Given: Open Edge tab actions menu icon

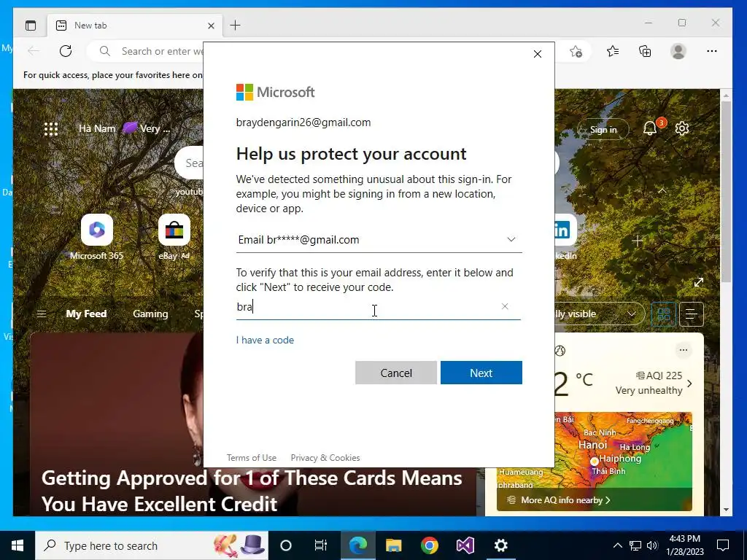Looking at the screenshot, I should [x=31, y=26].
